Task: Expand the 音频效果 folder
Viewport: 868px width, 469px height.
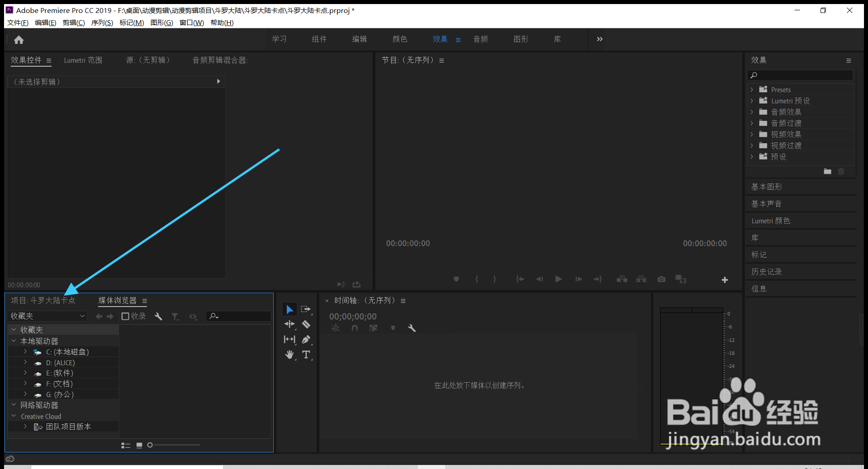Action: point(752,112)
